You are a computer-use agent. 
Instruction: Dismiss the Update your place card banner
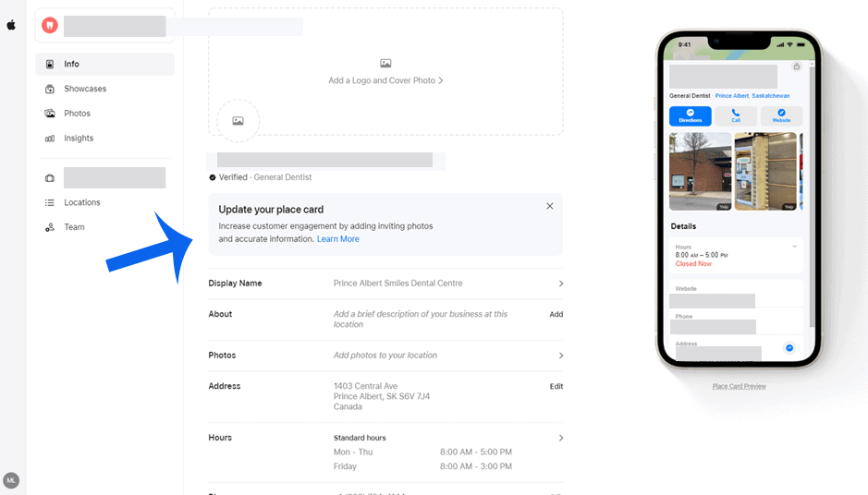tap(550, 206)
